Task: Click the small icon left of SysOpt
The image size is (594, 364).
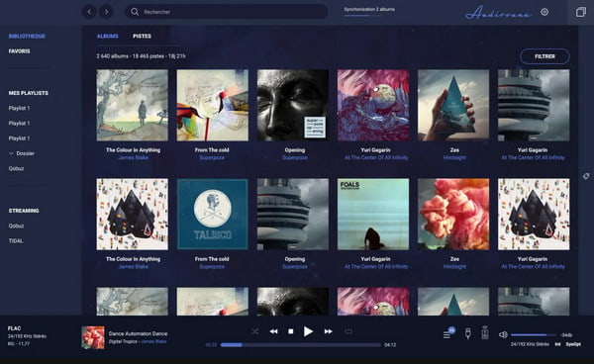Action: 557,344
